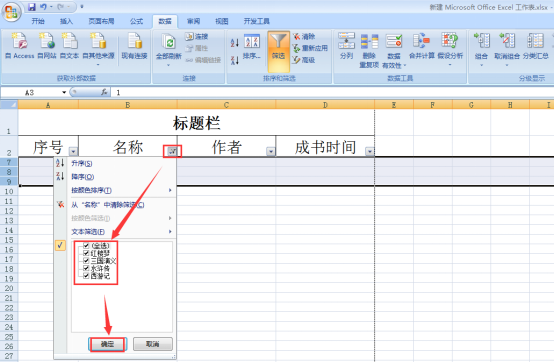554x362 pixels.
Task: Click into the formula bar
Action: tap(332, 93)
